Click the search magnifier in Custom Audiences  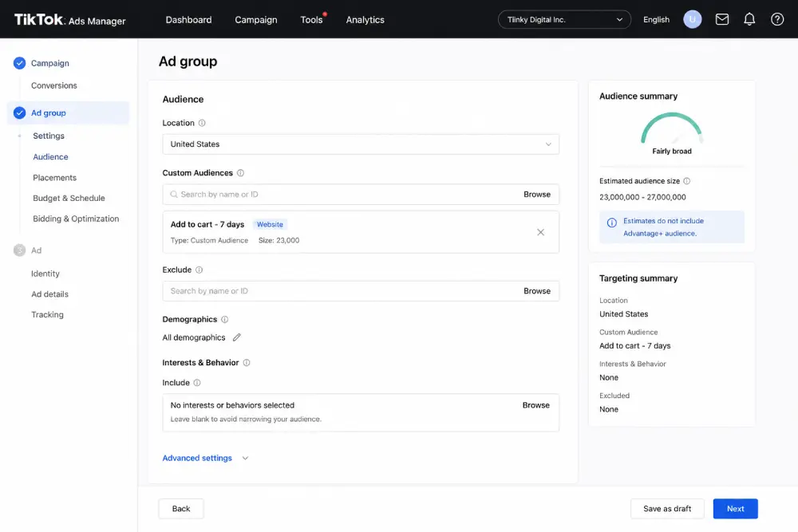[174, 195]
